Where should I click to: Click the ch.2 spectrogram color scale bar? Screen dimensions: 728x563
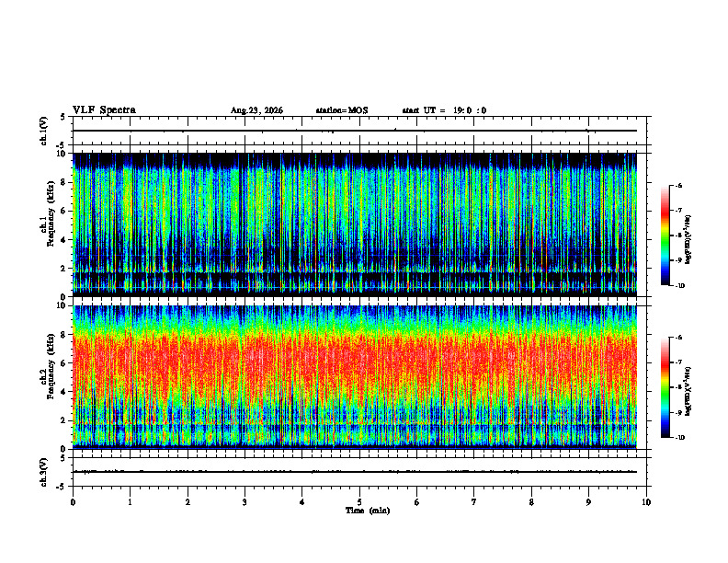665,387
